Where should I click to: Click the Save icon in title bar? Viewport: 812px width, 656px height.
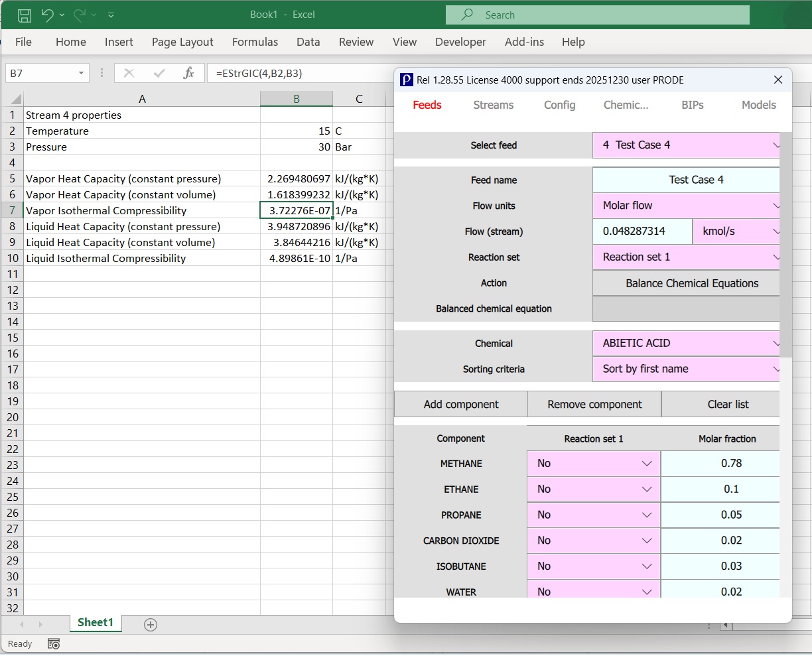(25, 15)
